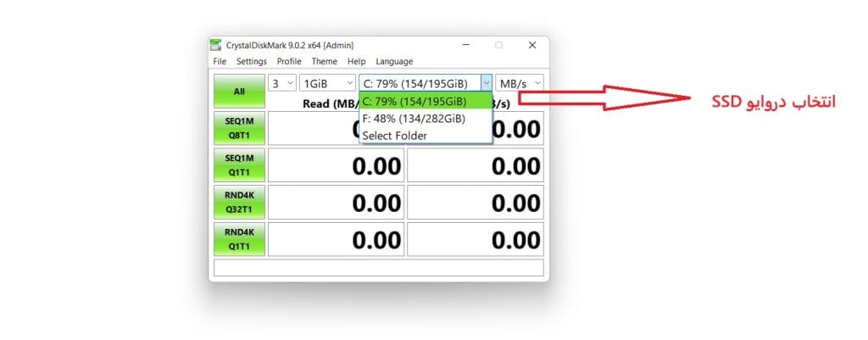Screen dimensions: 868x340
Task: Choose the Select Folder option
Action: (x=426, y=135)
